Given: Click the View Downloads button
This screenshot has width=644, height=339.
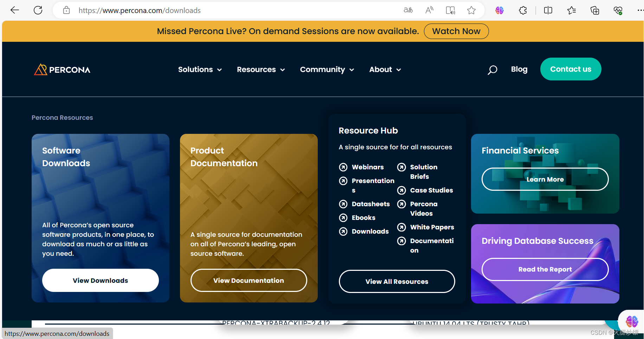Looking at the screenshot, I should [101, 280].
